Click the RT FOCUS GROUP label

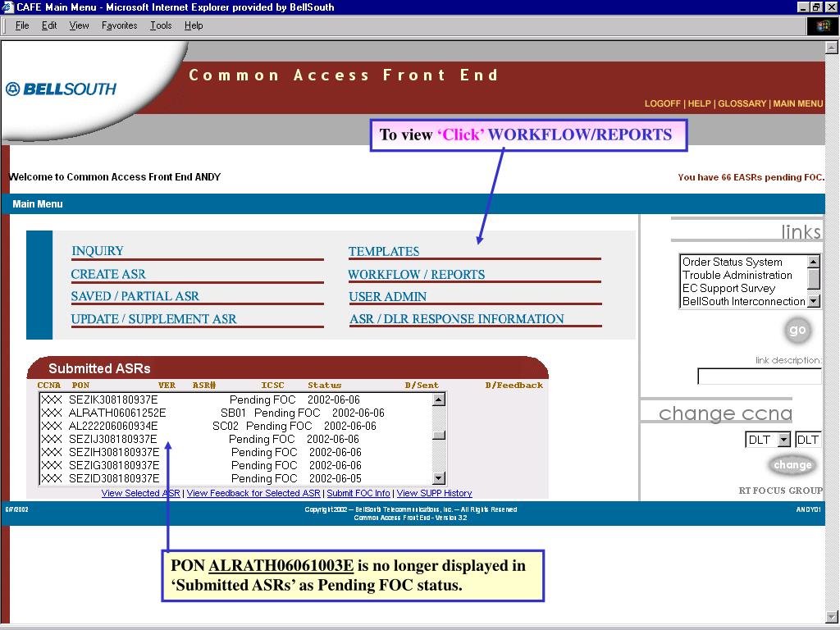pyautogui.click(x=781, y=491)
